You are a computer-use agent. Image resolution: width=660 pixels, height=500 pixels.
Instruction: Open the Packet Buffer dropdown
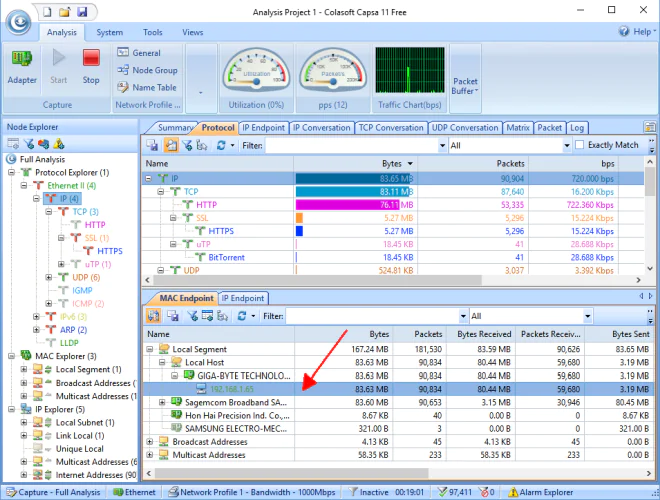click(465, 86)
